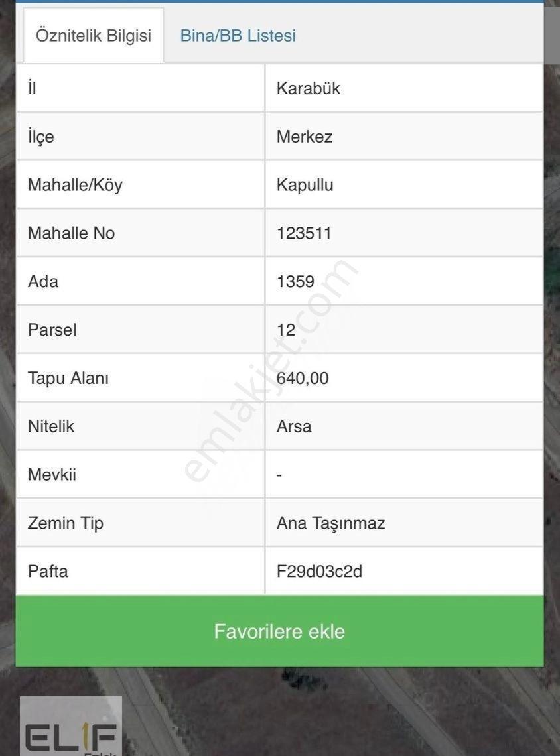Switch to the Bina/BB Listesi tab

coord(238,36)
